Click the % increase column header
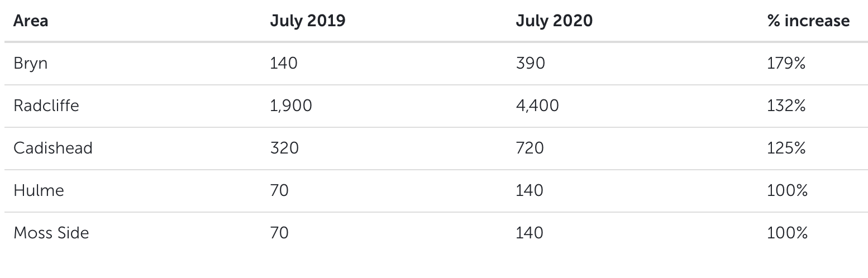 point(808,21)
